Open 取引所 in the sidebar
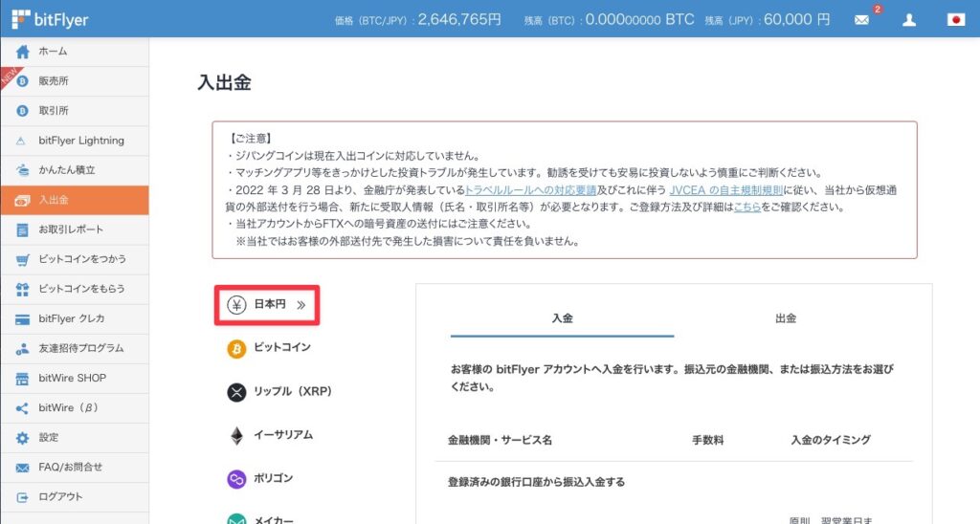 75,111
